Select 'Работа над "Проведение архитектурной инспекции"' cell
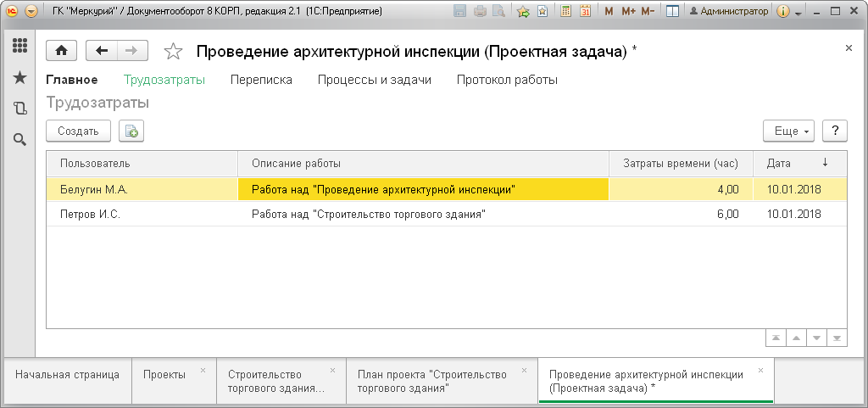This screenshot has height=408, width=868. [x=423, y=189]
